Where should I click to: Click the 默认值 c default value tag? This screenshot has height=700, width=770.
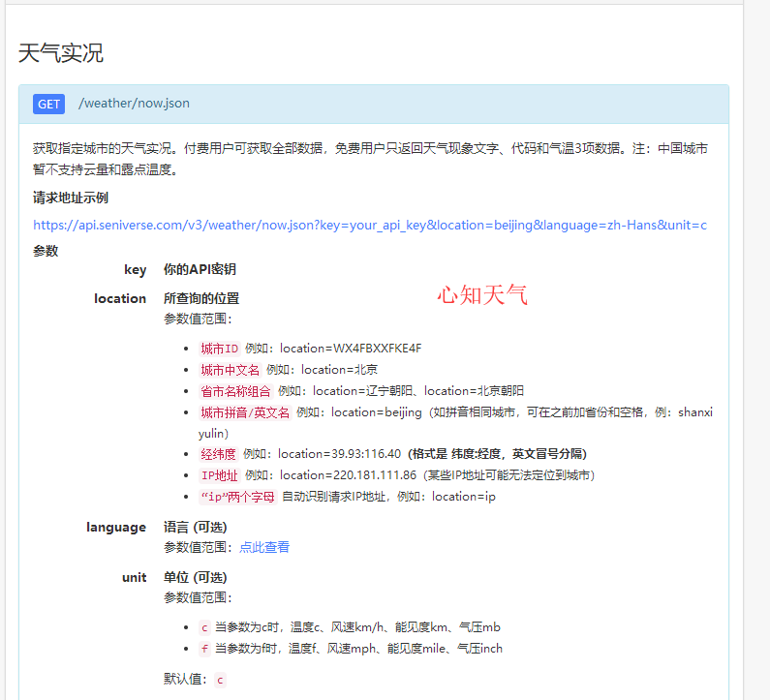pos(220,680)
